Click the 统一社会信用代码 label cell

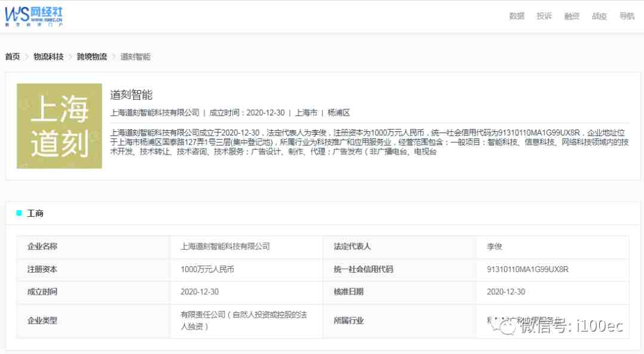tap(400, 270)
